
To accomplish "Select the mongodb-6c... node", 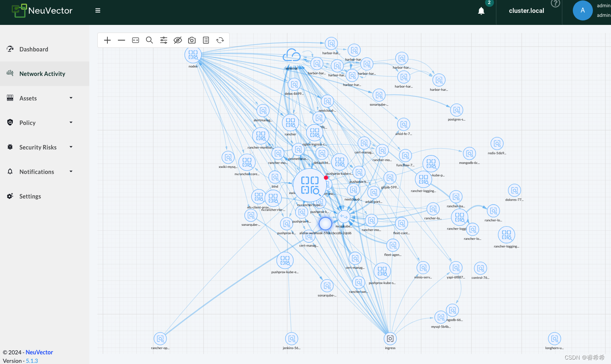I will [469, 153].
